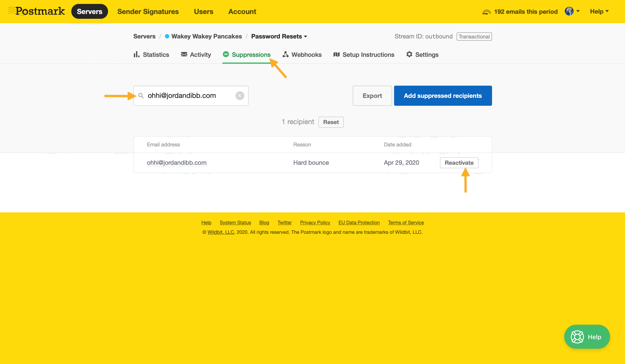
Task: Reactivate ohhi@jordandibb.com
Action: pos(459,163)
